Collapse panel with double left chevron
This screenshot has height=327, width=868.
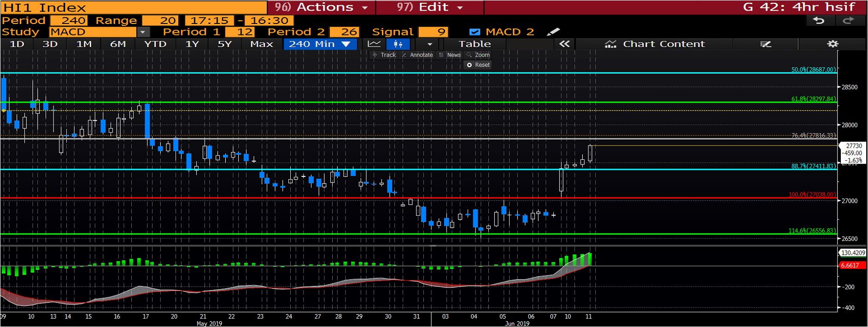564,44
